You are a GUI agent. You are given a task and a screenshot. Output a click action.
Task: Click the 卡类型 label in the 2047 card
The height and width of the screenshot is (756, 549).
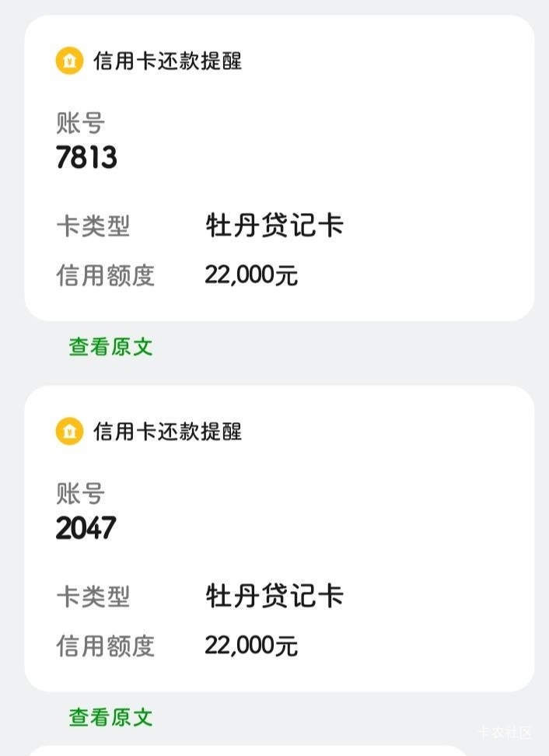coord(93,597)
